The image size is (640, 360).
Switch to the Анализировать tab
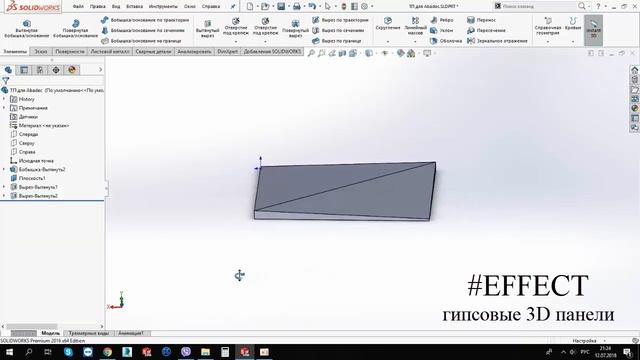pos(194,51)
